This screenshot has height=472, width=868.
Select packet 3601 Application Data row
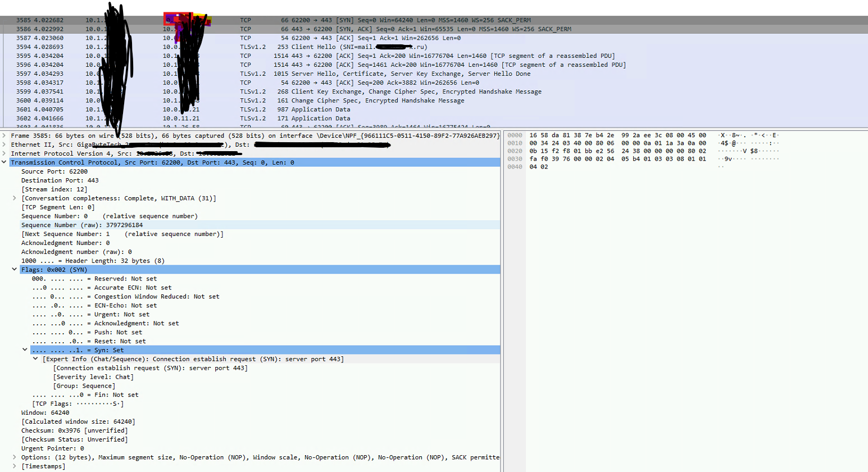pos(434,110)
